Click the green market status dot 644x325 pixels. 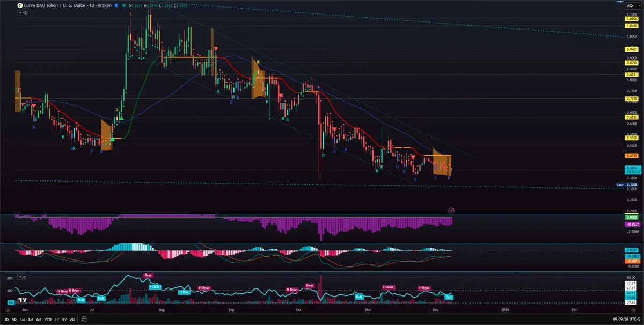tap(124, 5)
